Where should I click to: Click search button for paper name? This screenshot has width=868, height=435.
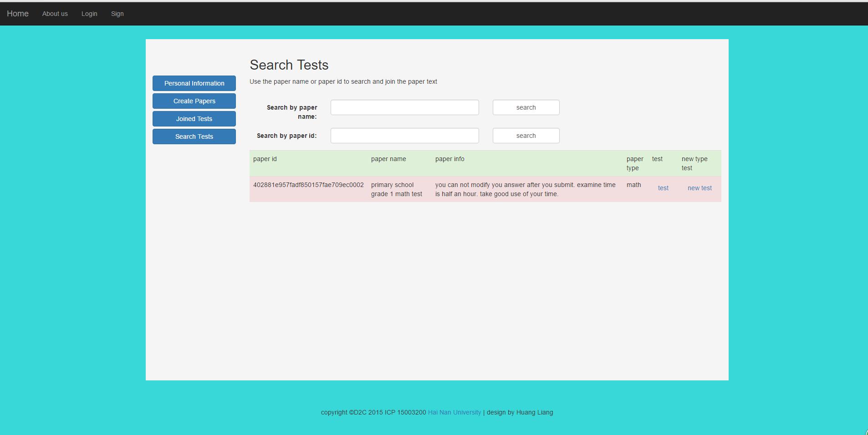click(526, 107)
